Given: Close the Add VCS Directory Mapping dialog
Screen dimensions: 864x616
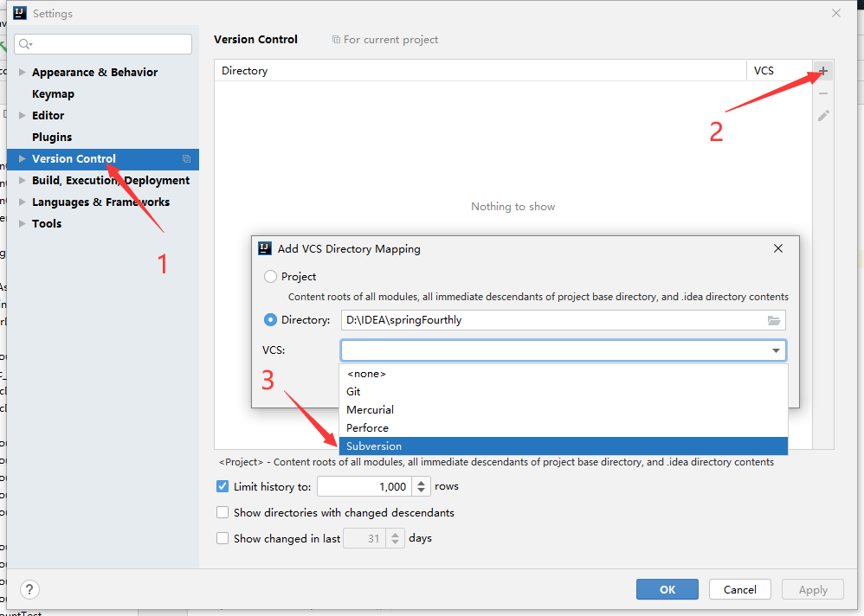Looking at the screenshot, I should [778, 248].
